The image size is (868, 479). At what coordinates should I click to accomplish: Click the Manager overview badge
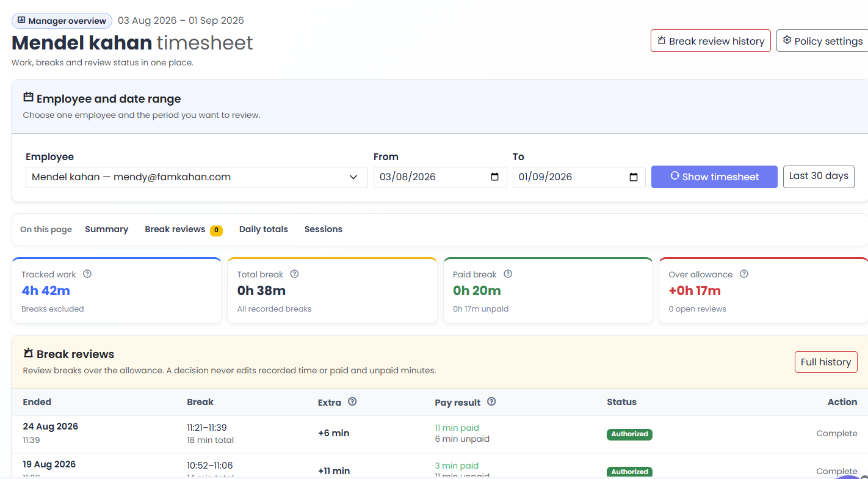tap(62, 21)
